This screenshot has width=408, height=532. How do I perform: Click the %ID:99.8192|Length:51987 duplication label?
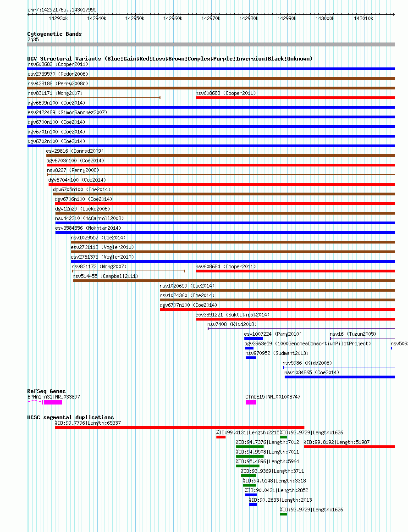337,442
